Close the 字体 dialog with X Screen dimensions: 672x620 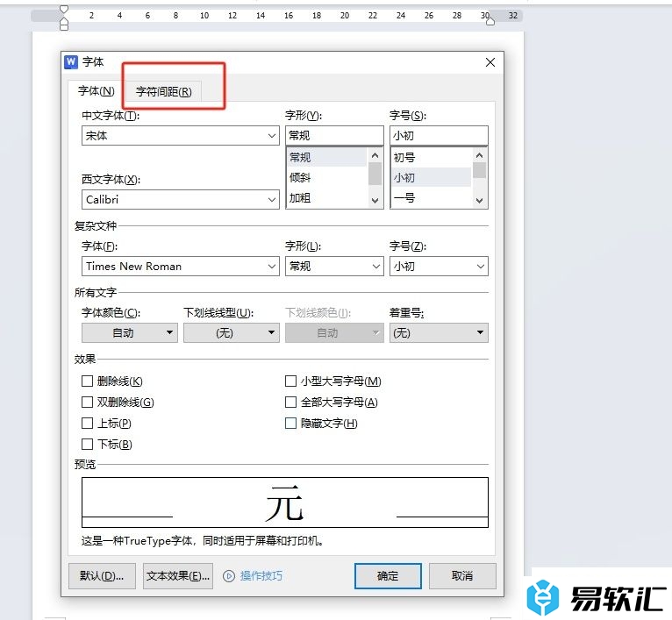(x=490, y=62)
